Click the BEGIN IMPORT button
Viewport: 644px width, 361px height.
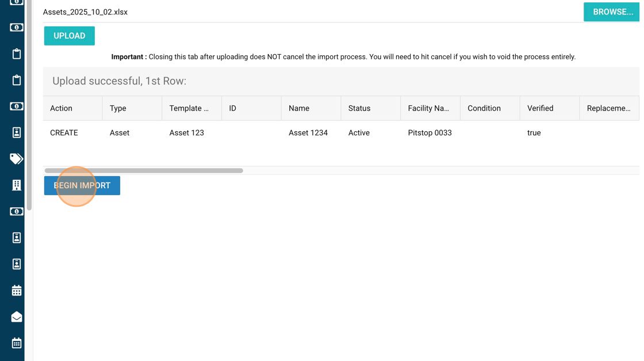tap(82, 185)
